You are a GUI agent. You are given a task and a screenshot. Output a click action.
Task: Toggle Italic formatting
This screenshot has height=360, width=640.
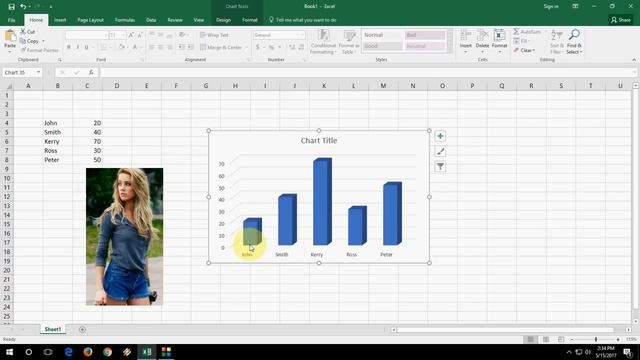[x=78, y=47]
